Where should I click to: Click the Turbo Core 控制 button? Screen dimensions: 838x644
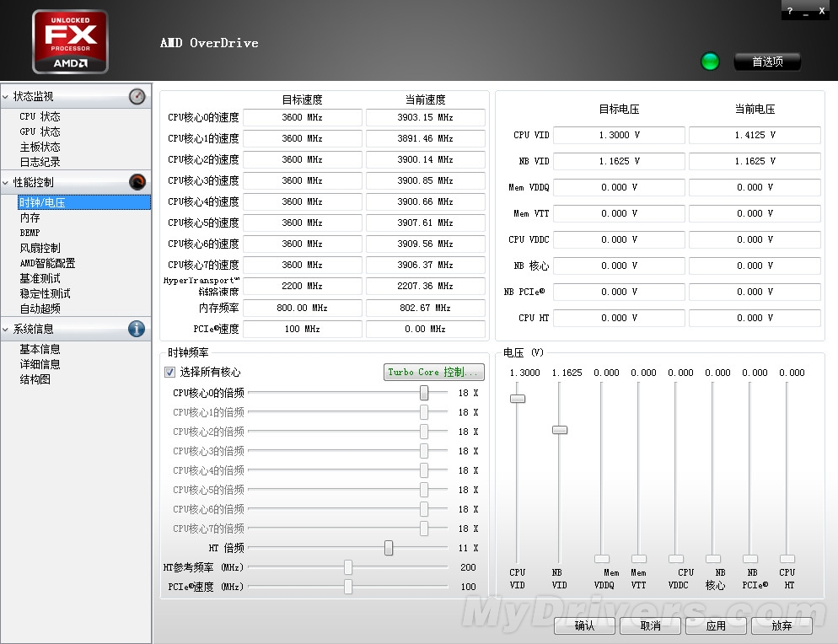433,372
